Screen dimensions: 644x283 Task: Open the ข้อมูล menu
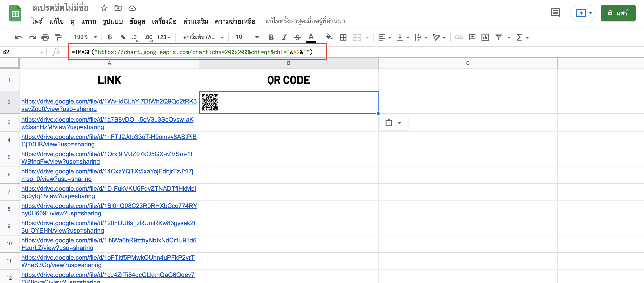[137, 21]
